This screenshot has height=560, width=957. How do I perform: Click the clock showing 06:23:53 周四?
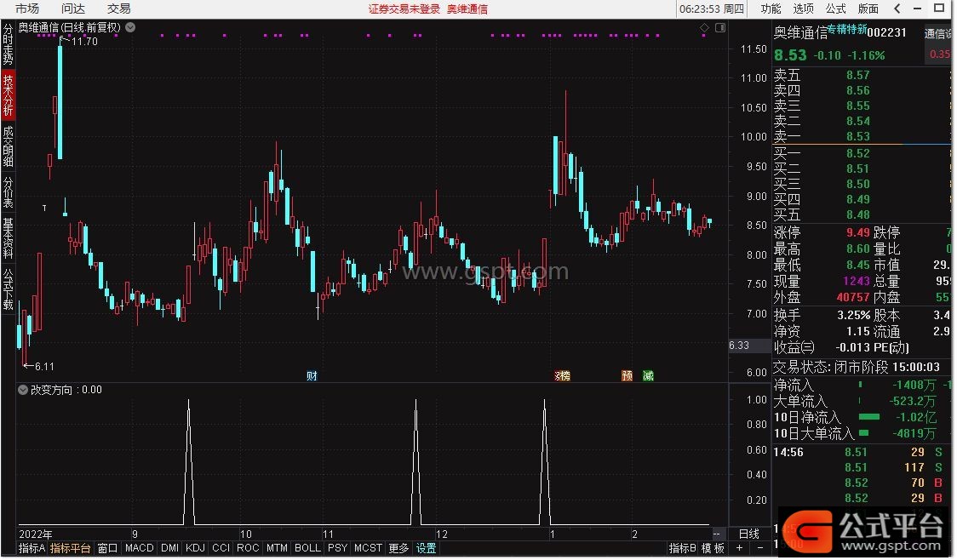point(712,9)
